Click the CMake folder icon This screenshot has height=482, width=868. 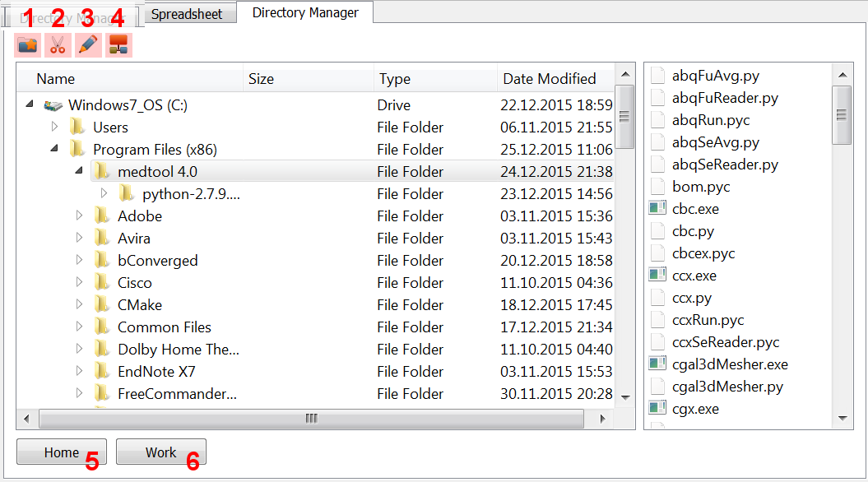point(102,304)
